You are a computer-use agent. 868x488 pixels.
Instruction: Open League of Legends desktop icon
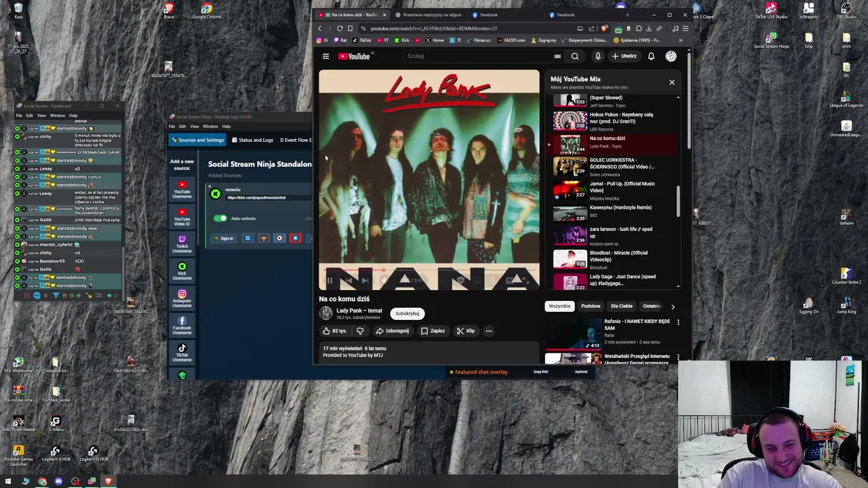coord(846,99)
